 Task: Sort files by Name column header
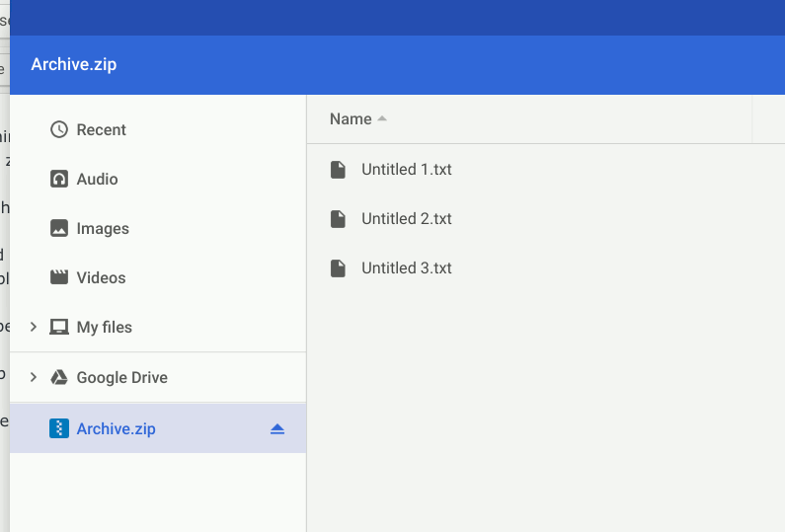pyautogui.click(x=351, y=119)
